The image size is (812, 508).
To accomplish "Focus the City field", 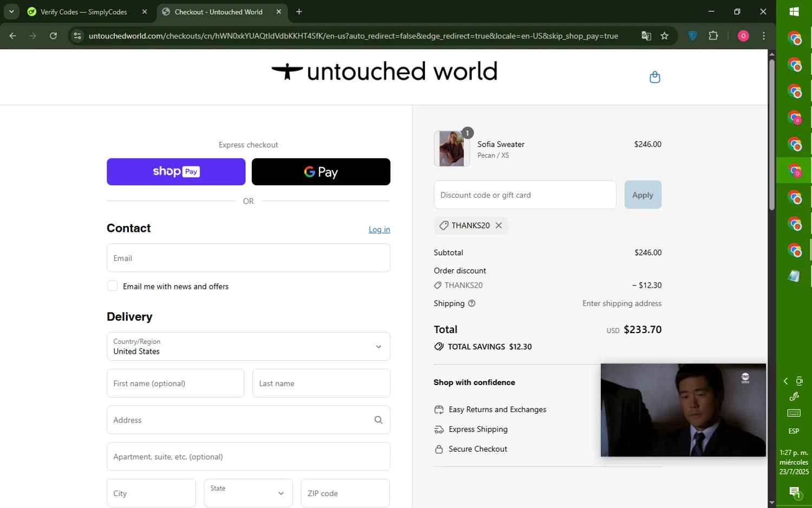I will coord(151,493).
